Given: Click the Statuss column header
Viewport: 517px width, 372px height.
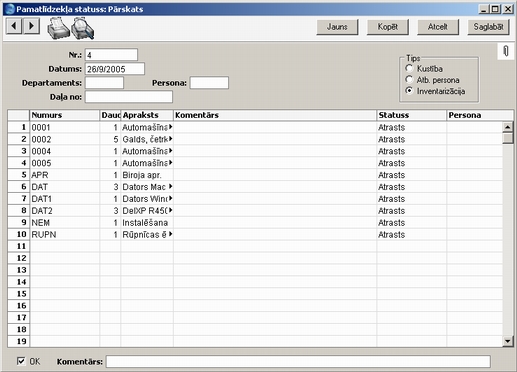Looking at the screenshot, I should pyautogui.click(x=412, y=115).
